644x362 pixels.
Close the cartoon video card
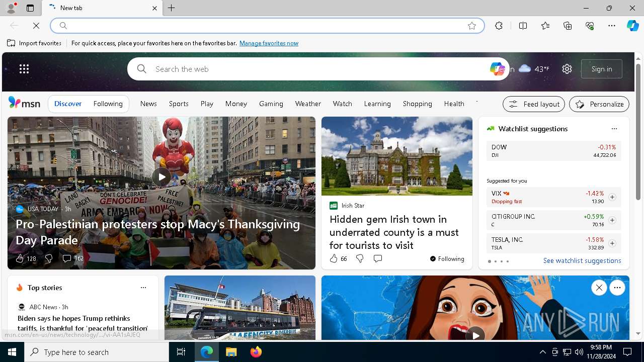point(599,288)
